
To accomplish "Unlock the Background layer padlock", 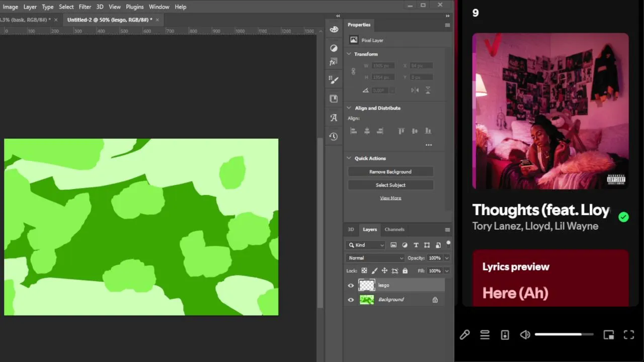I will coord(435,300).
